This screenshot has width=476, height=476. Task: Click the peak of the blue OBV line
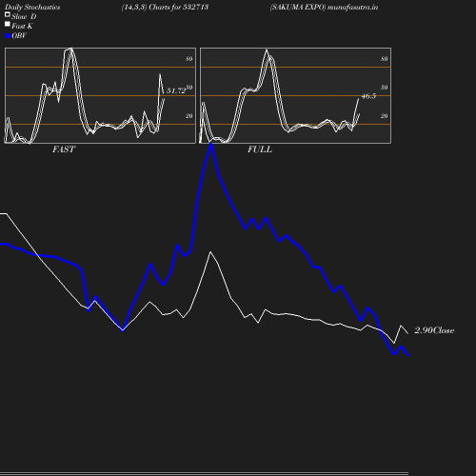[210, 145]
